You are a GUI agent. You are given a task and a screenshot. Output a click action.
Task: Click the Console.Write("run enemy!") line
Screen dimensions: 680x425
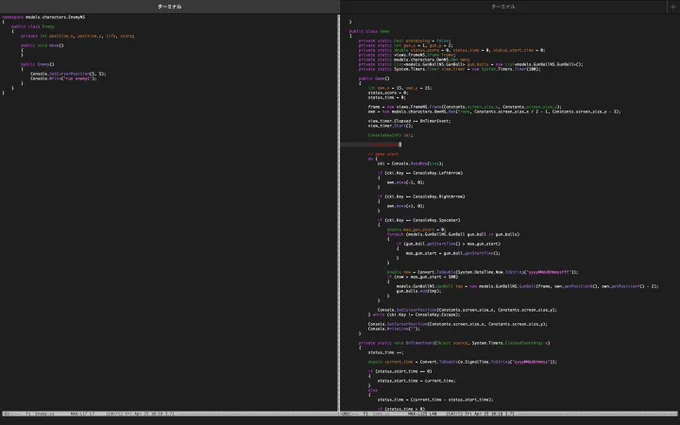(x=63, y=78)
